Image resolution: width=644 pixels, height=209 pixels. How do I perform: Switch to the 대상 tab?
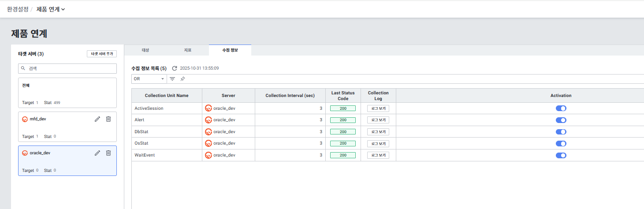(145, 50)
